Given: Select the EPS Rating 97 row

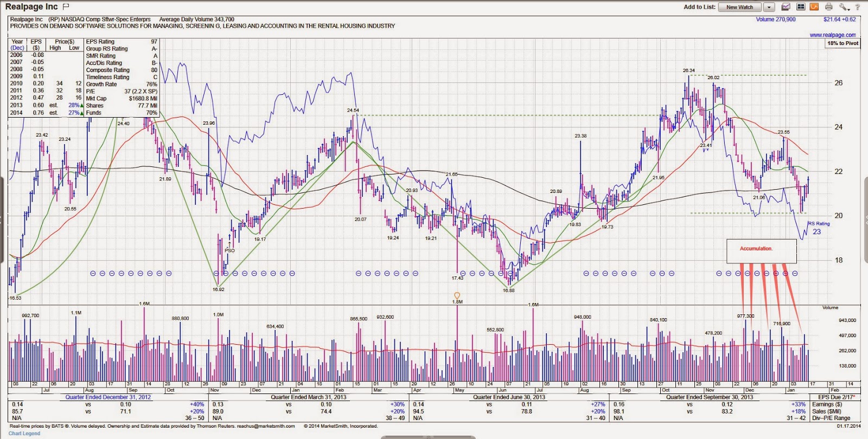Looking at the screenshot, I should pos(122,42).
